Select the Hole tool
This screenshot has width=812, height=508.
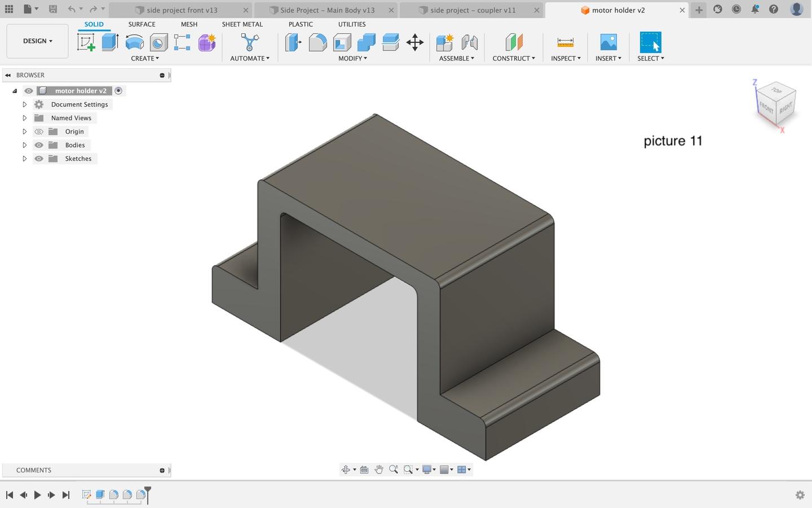(x=158, y=42)
